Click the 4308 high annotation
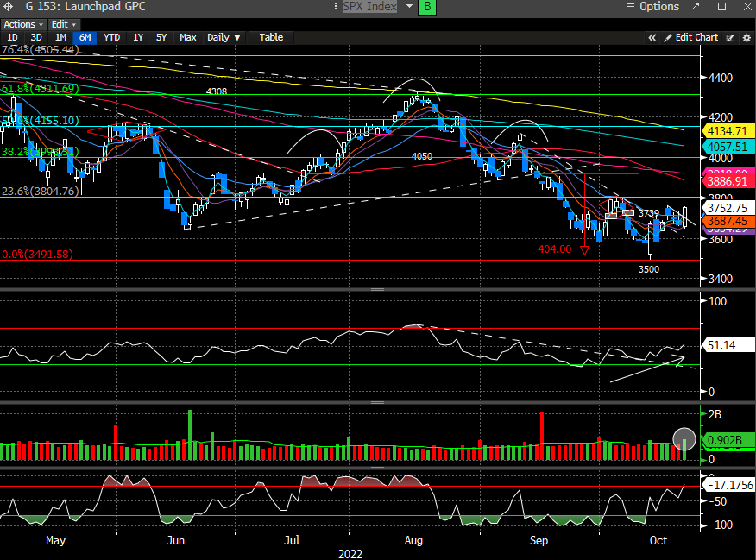 pyautogui.click(x=216, y=91)
